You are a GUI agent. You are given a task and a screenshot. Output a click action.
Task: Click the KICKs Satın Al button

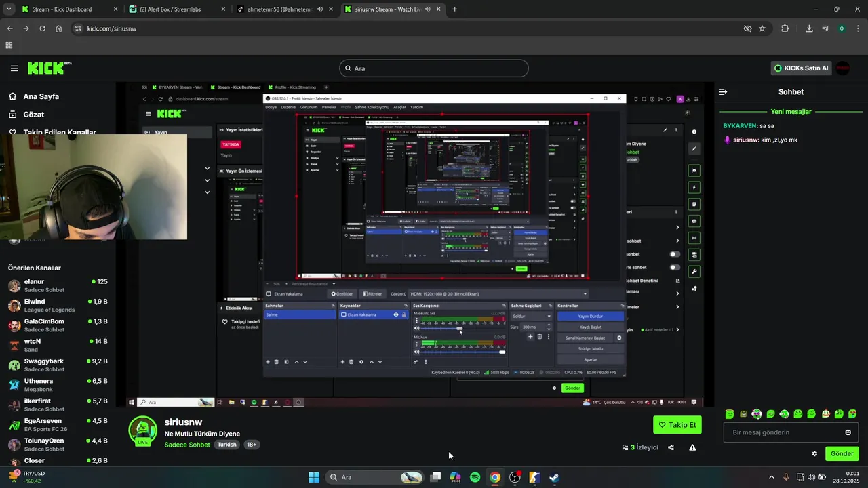(x=802, y=68)
